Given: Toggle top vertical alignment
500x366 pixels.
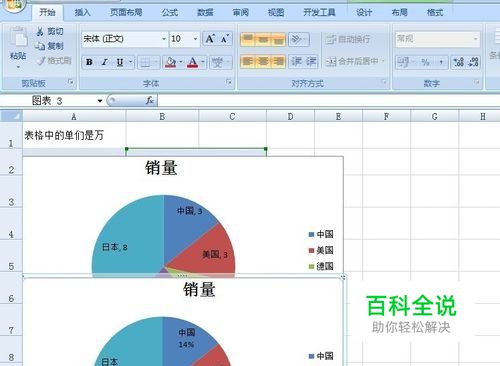Looking at the screenshot, I should (x=247, y=39).
